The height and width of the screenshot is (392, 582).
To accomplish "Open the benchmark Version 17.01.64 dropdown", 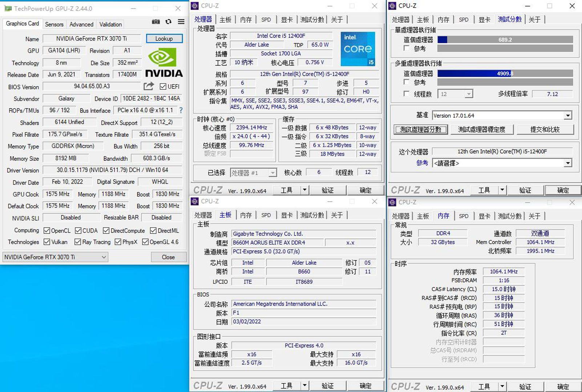I will (x=568, y=115).
